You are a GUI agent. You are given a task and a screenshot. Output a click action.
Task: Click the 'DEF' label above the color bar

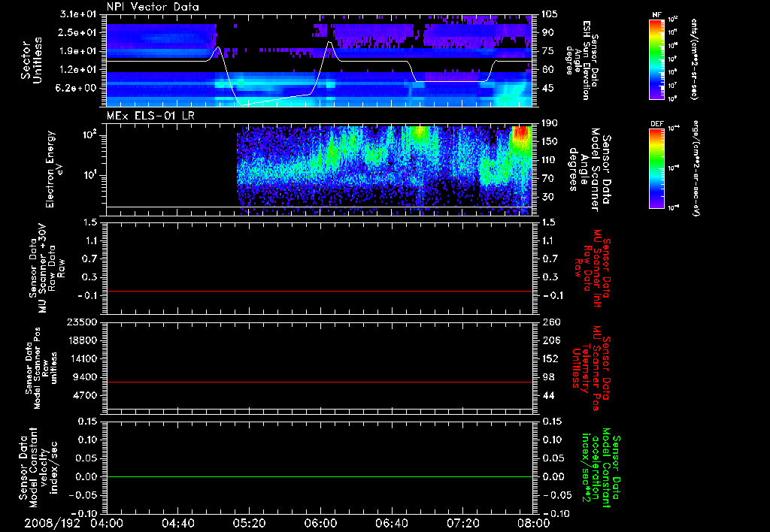click(656, 124)
